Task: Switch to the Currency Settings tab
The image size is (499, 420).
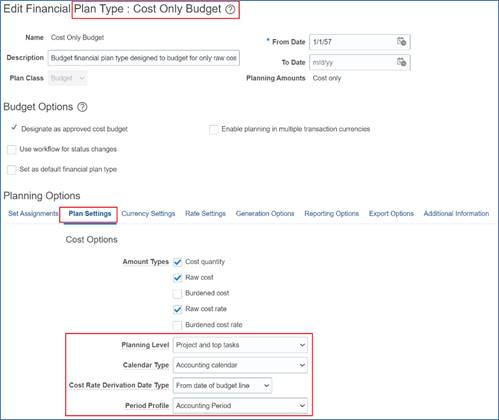Action: pos(148,214)
